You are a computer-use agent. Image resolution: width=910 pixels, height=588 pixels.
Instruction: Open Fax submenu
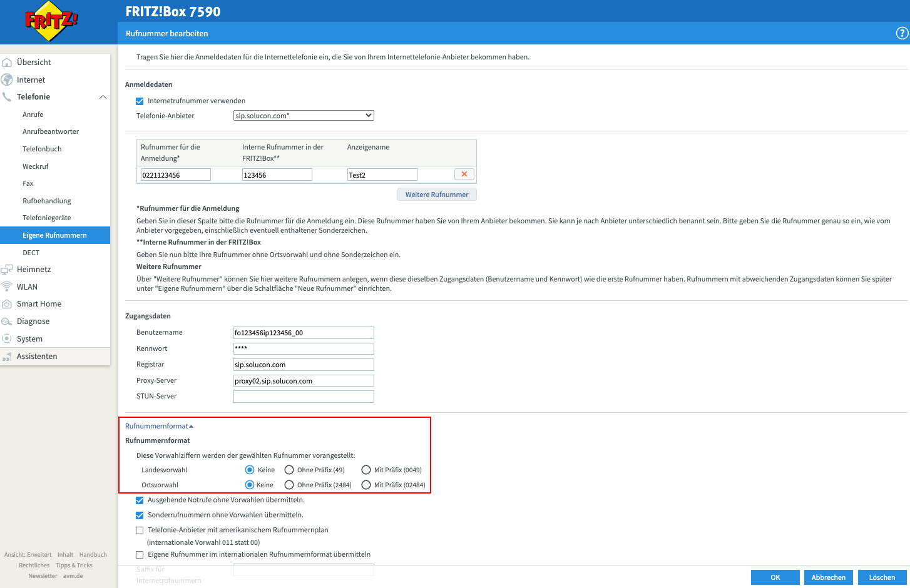click(x=28, y=183)
